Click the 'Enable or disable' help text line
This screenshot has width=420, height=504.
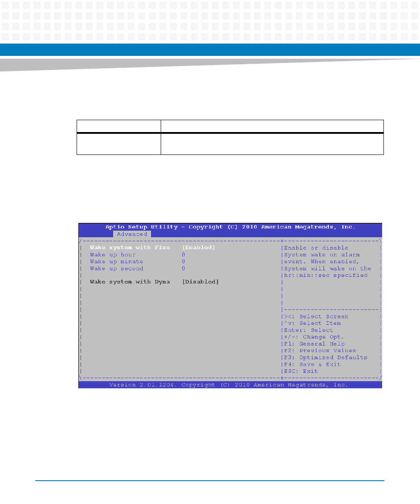point(316,248)
